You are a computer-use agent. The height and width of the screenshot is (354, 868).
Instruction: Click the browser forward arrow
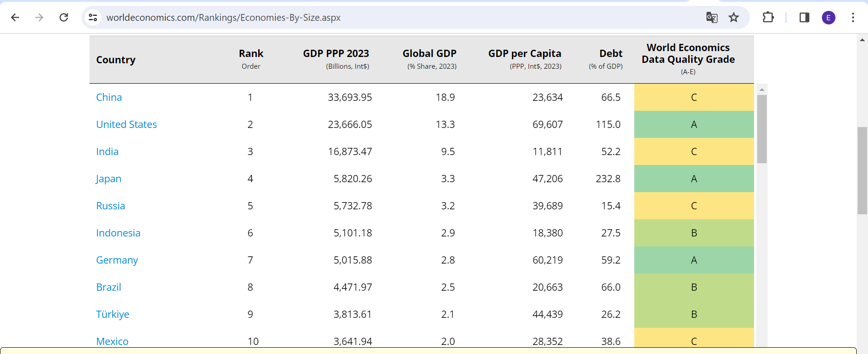point(40,18)
